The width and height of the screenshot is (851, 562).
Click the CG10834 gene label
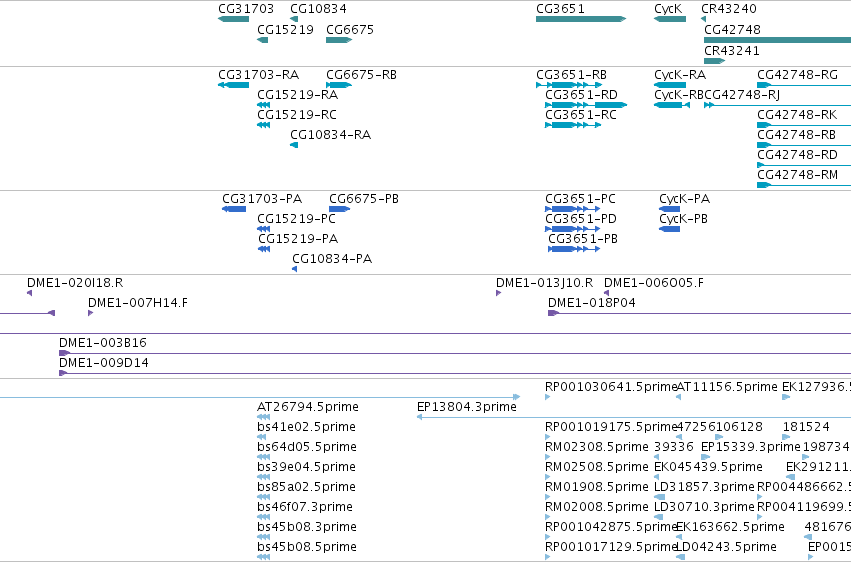(x=318, y=9)
